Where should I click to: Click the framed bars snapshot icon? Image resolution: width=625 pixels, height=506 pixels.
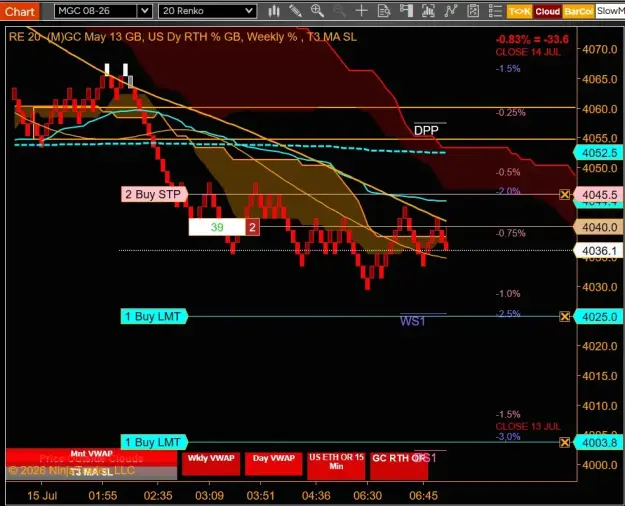coord(428,11)
